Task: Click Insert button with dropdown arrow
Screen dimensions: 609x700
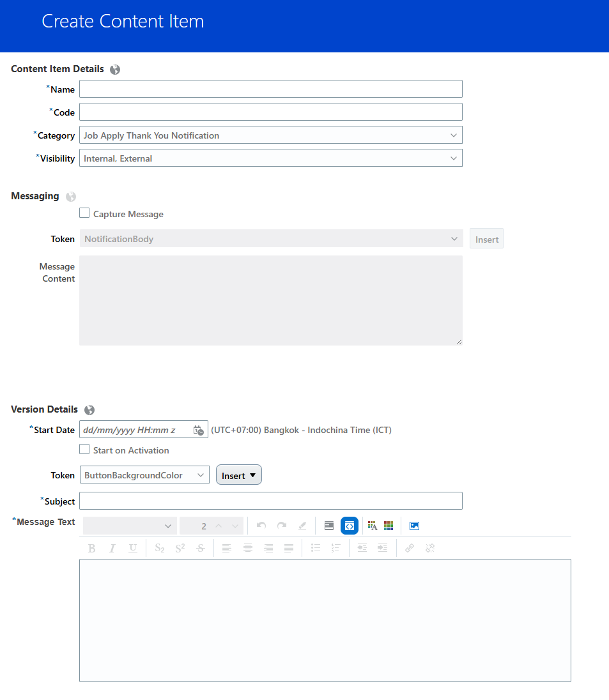Action: 239,475
